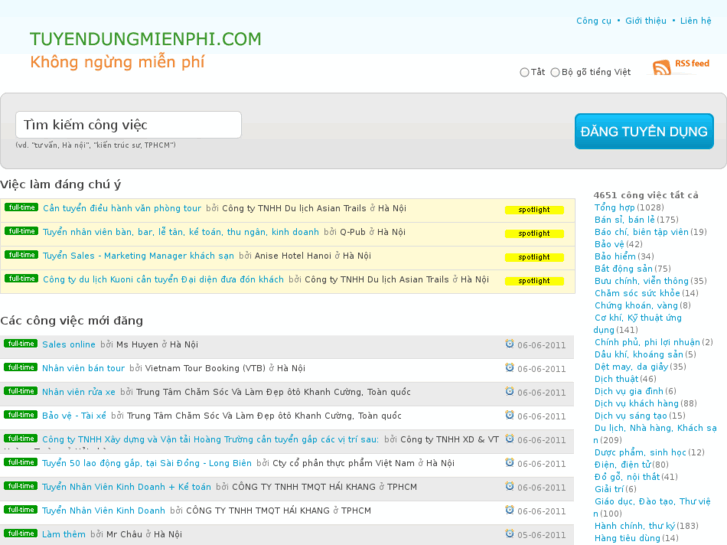Open Tuyển 50 lao động gấp job
Viewport: 727px width, 545px height.
click(147, 463)
